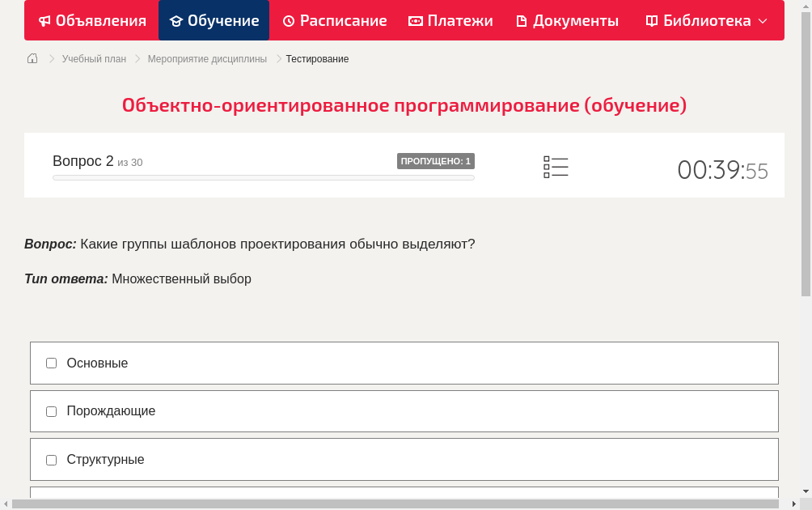Open the Расписание menu item
812x510 pixels.
pyautogui.click(x=334, y=20)
